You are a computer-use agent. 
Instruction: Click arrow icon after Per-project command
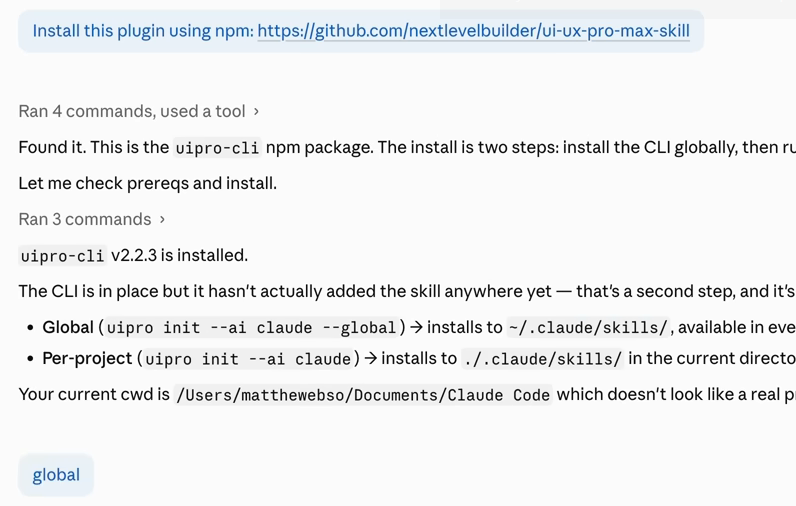pyautogui.click(x=371, y=358)
